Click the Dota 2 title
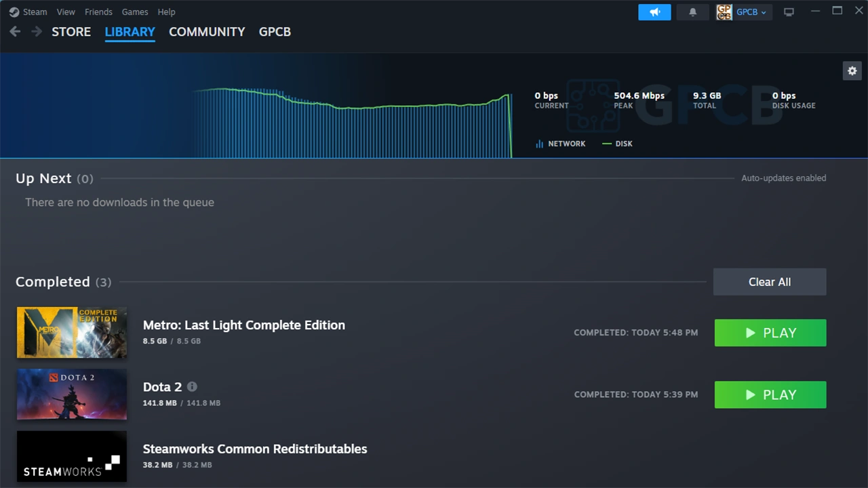This screenshot has width=868, height=488. point(163,387)
